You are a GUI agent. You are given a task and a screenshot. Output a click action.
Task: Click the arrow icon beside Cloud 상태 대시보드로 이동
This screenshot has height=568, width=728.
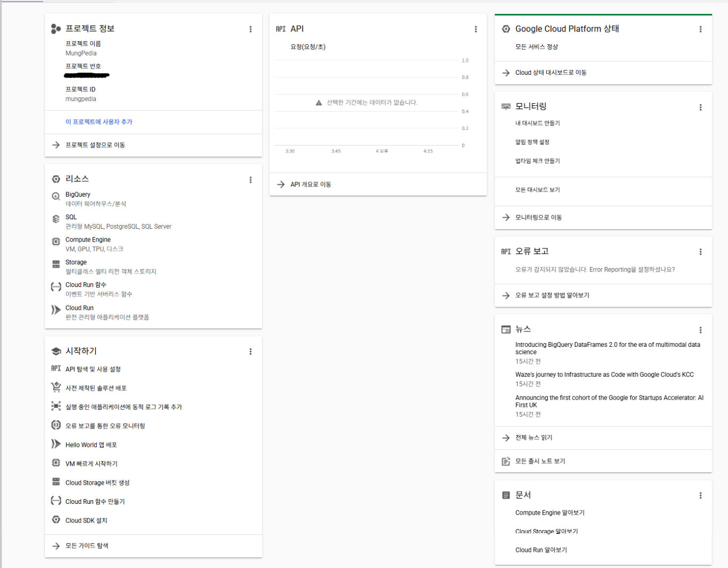point(506,73)
